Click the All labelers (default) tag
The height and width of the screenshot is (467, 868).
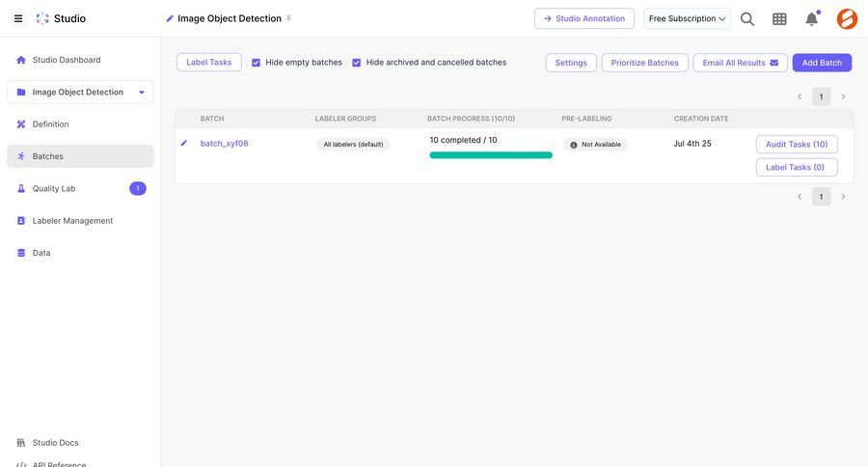353,145
